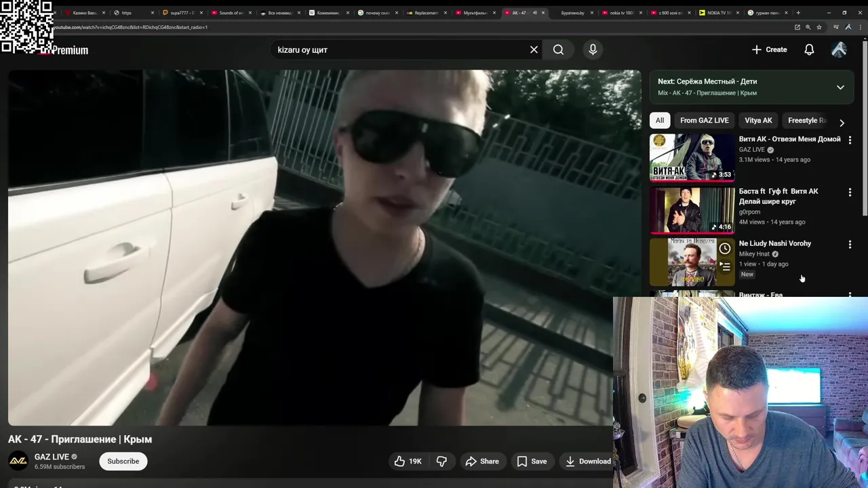Screen dimensions: 868x488
Task: Like the video with 19K likes
Action: 408,462
